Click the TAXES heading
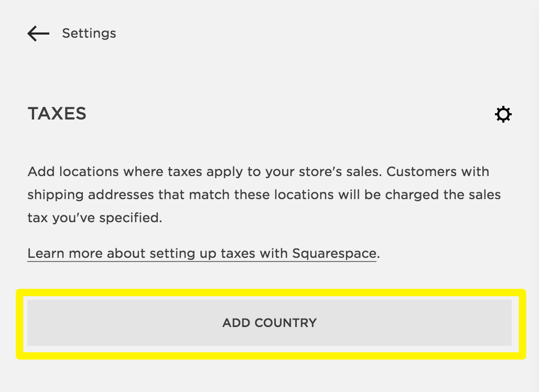Image resolution: width=539 pixels, height=392 pixels. tap(57, 114)
